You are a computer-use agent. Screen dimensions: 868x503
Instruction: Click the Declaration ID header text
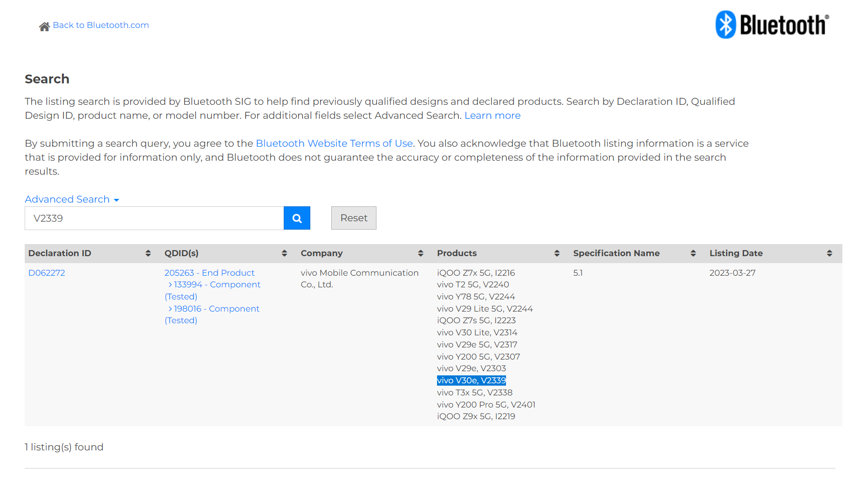60,253
